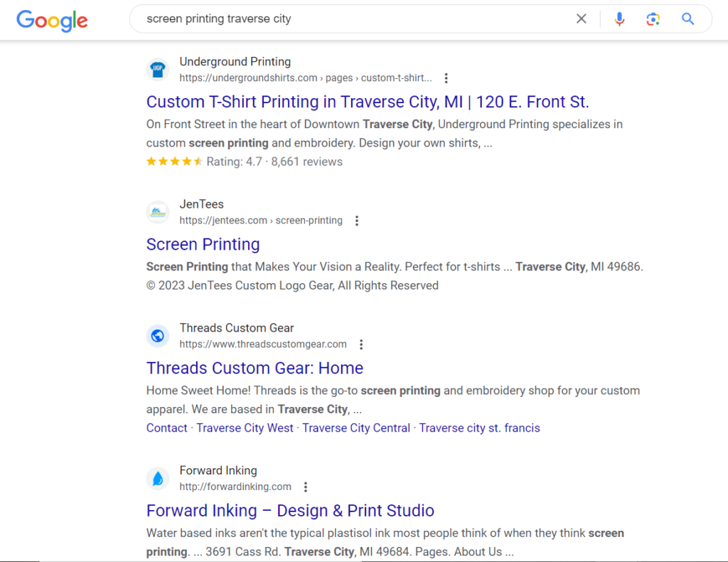Open Forward Inking Design & Print Studio link
This screenshot has width=728, height=562.
290,511
